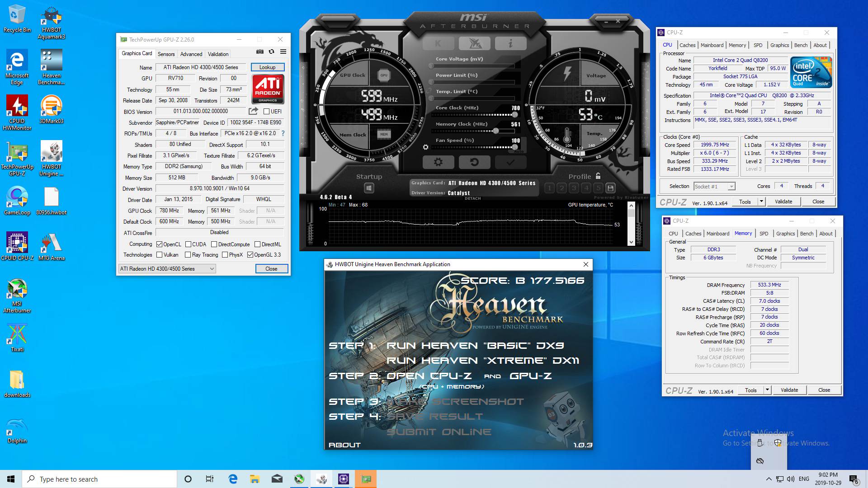Screen dimensions: 868x488
Task: Click Afterburner reset arrow button
Action: pyautogui.click(x=474, y=162)
